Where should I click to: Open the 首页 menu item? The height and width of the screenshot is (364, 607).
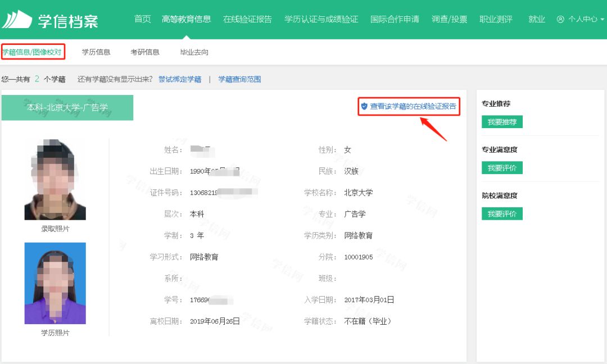click(142, 19)
